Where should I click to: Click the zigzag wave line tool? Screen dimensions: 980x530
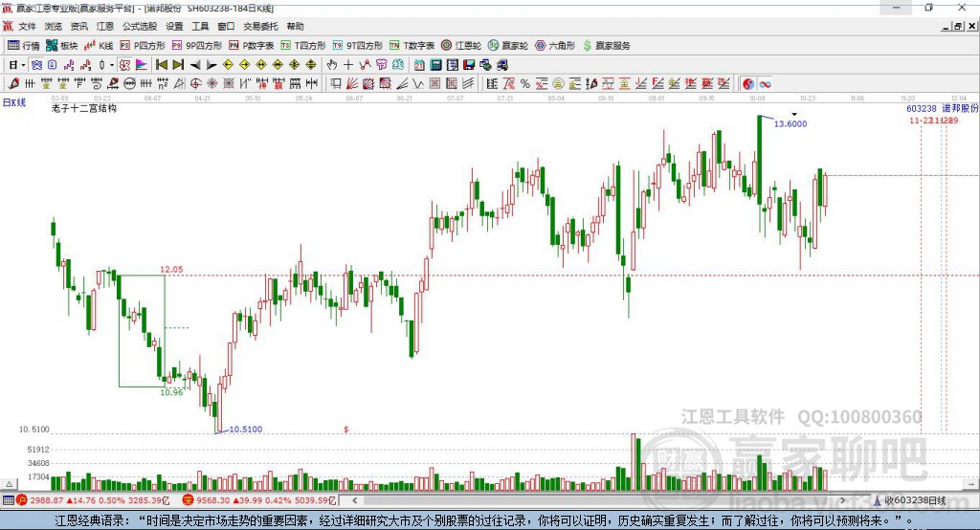pyautogui.click(x=417, y=84)
